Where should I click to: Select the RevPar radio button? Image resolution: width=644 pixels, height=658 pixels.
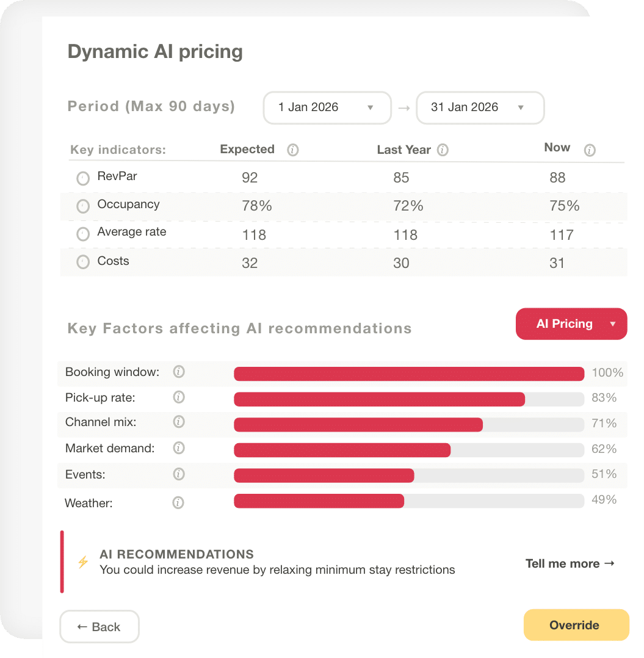pyautogui.click(x=83, y=178)
